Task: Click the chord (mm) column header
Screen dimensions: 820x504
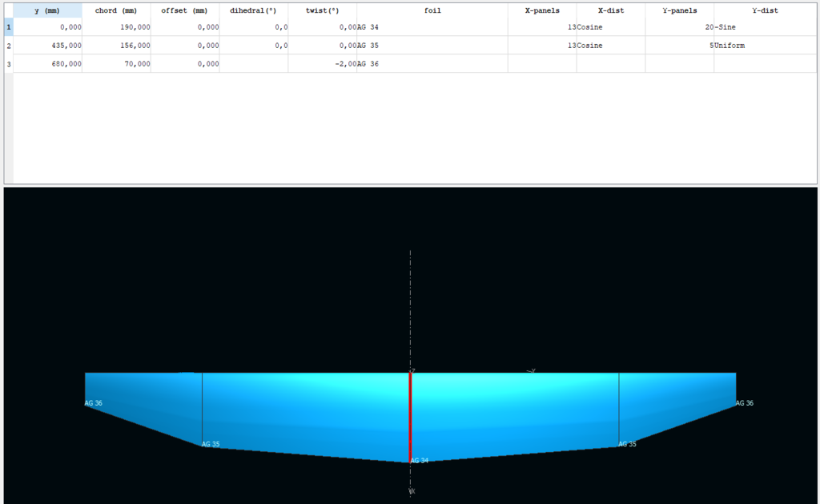Action: click(x=116, y=10)
